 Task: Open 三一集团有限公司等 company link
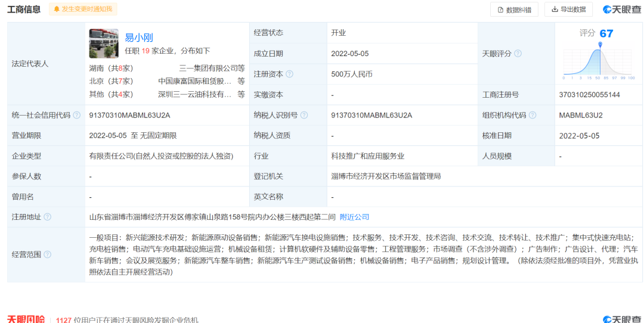coord(212,68)
